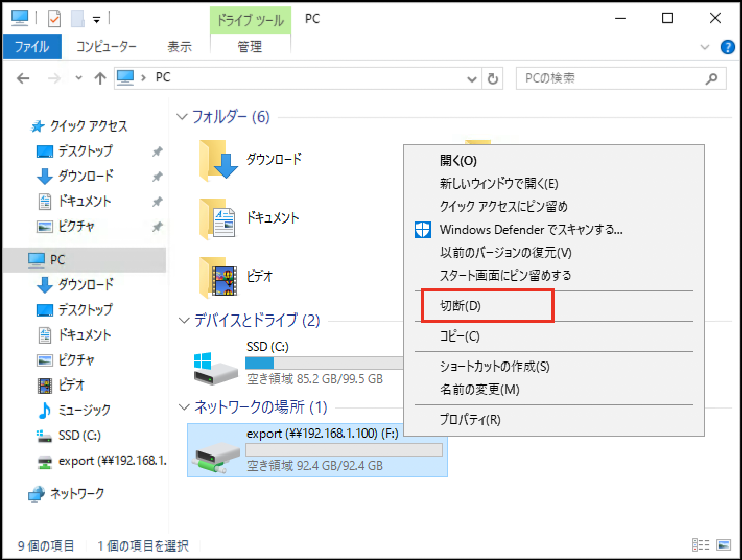The height and width of the screenshot is (560, 742).
Task: Click the back navigation arrow
Action: 23,78
